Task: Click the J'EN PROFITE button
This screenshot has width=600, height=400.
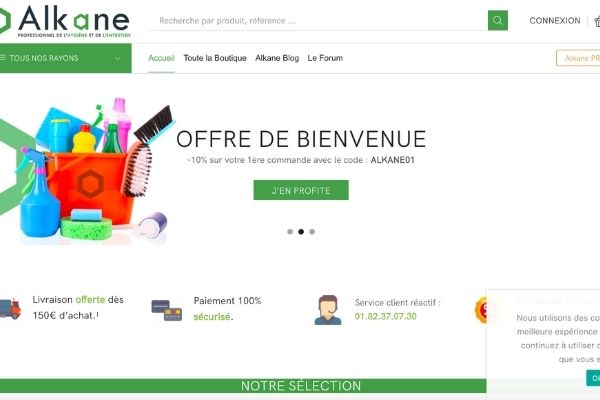Action: [x=301, y=190]
